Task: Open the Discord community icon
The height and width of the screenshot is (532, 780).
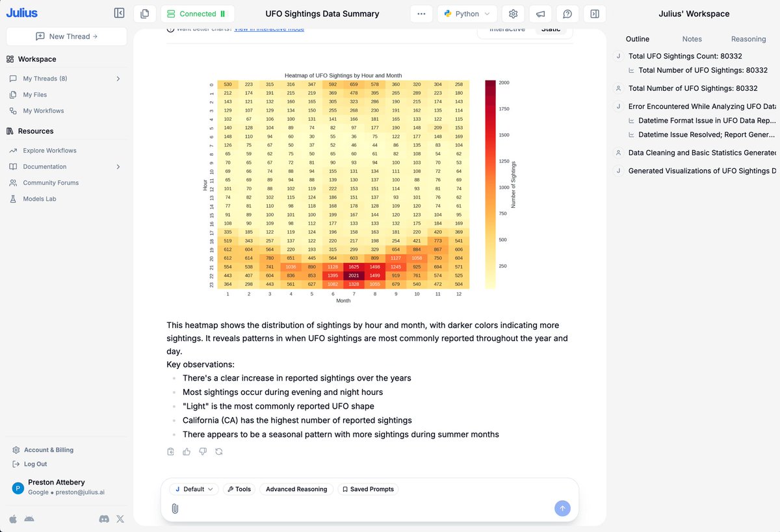Action: 104,519
